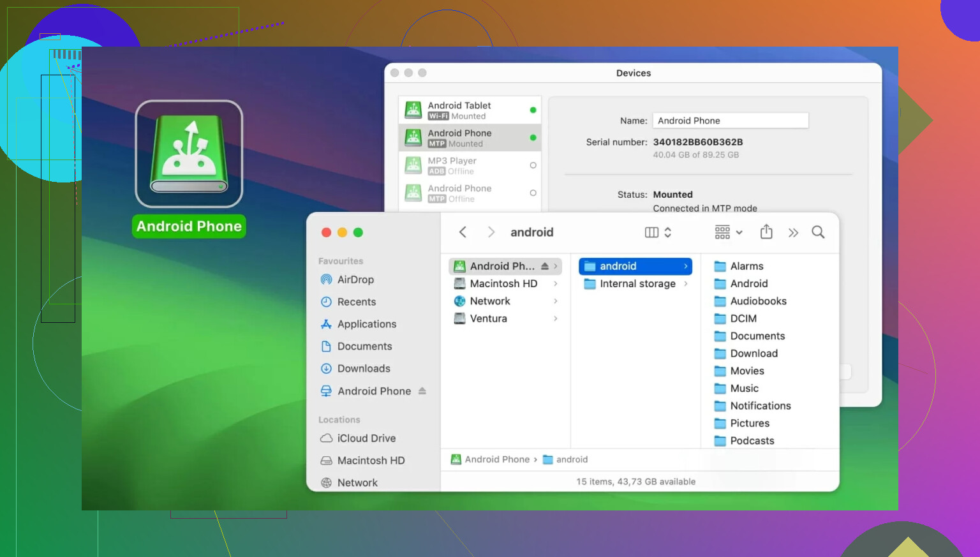This screenshot has width=980, height=557.
Task: Click the Finder forward arrow
Action: [491, 232]
